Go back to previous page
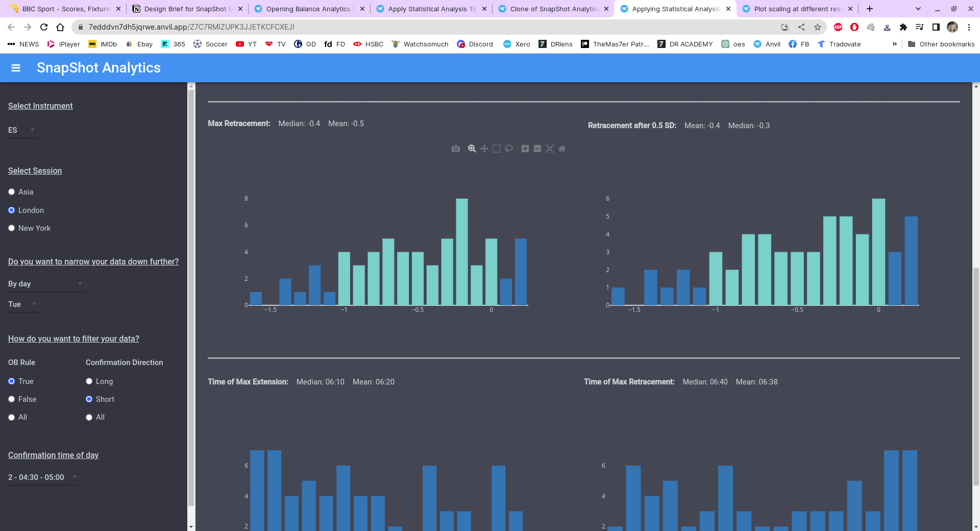 (11, 27)
